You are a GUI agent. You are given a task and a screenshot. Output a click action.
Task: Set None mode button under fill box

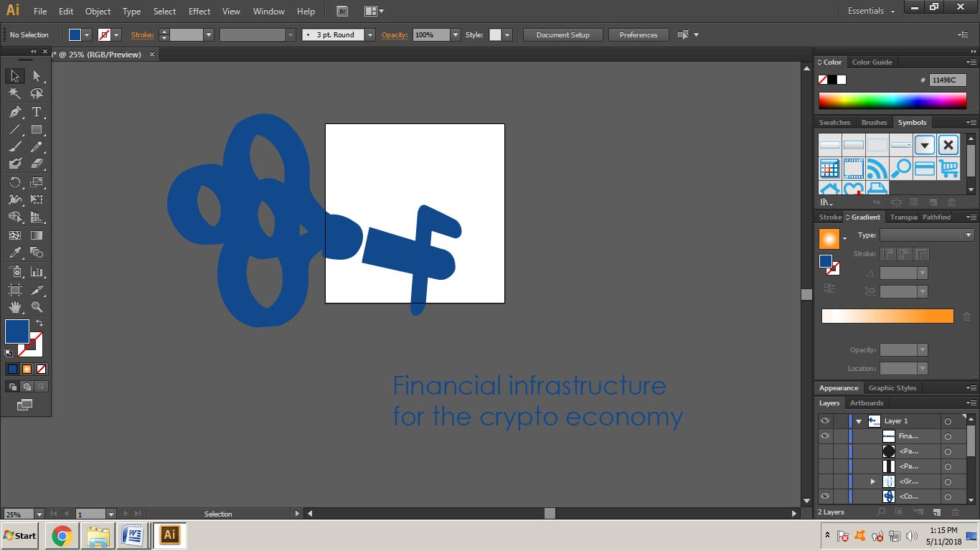click(41, 369)
